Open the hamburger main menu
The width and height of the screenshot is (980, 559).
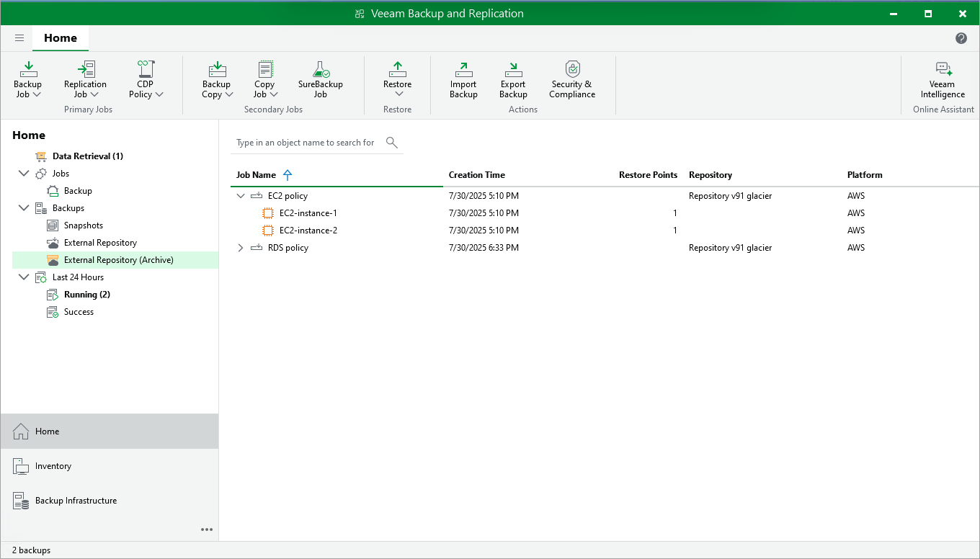[19, 38]
